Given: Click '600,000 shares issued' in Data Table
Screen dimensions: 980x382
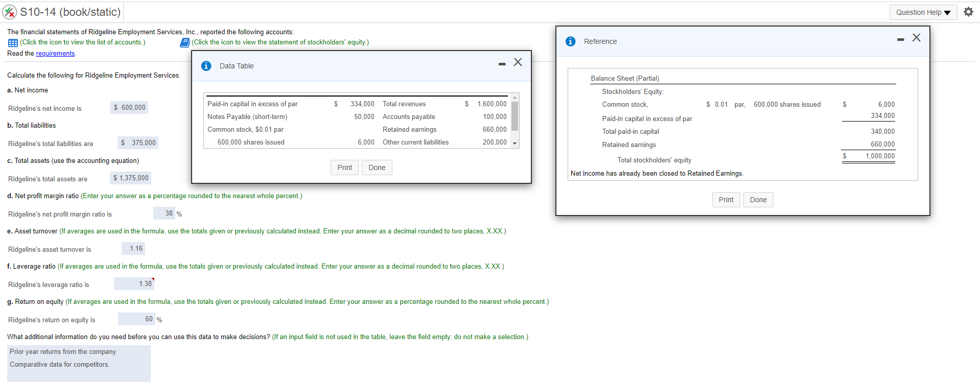Looking at the screenshot, I should 251,142.
